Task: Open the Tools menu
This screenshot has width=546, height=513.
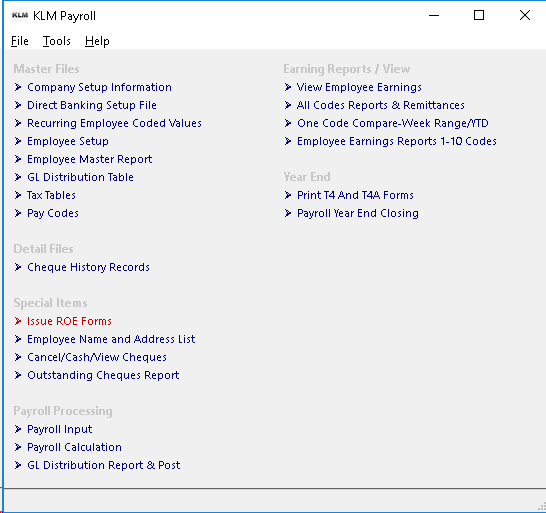Action: [57, 41]
